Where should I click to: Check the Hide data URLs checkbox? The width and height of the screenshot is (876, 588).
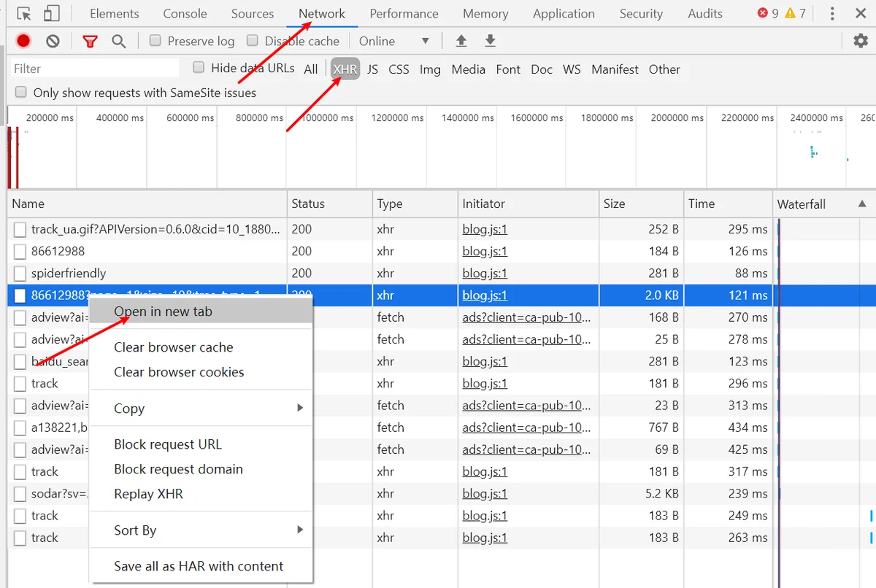[199, 68]
